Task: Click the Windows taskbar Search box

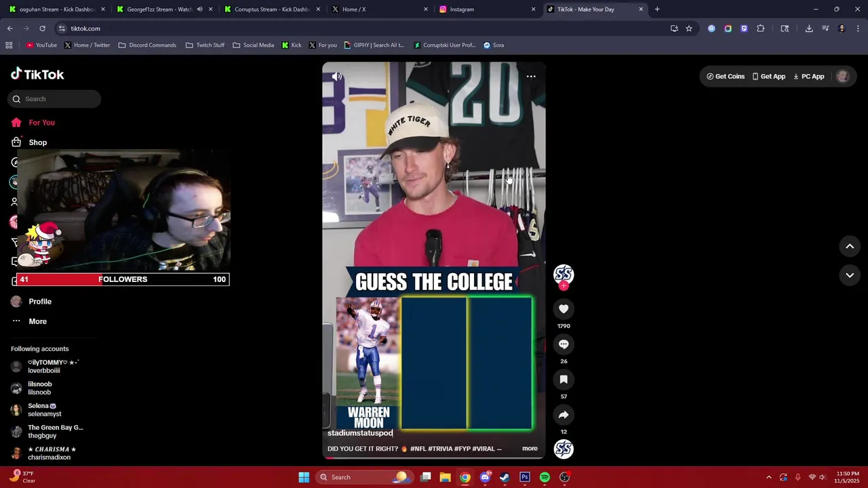Action: click(x=363, y=477)
